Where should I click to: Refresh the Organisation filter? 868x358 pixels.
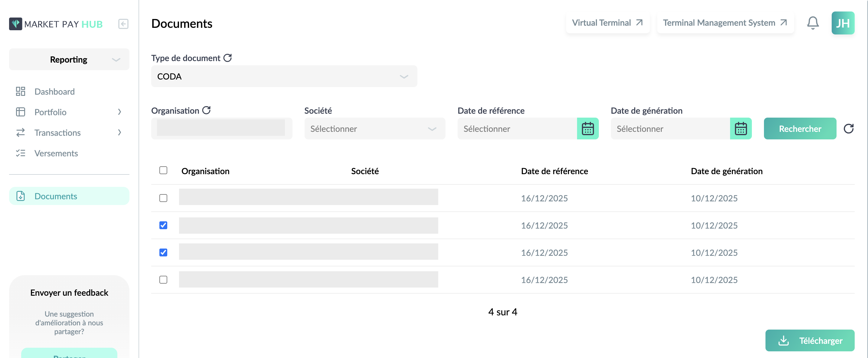tap(207, 110)
